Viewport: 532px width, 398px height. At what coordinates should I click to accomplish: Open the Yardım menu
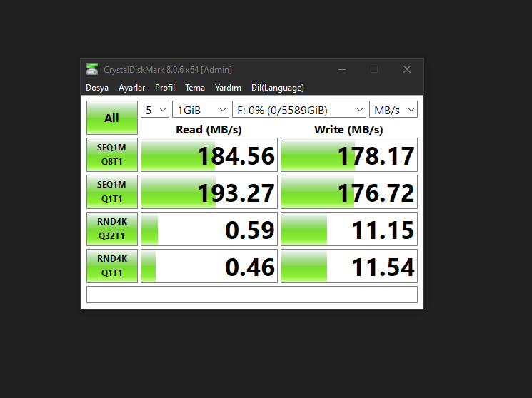[228, 88]
